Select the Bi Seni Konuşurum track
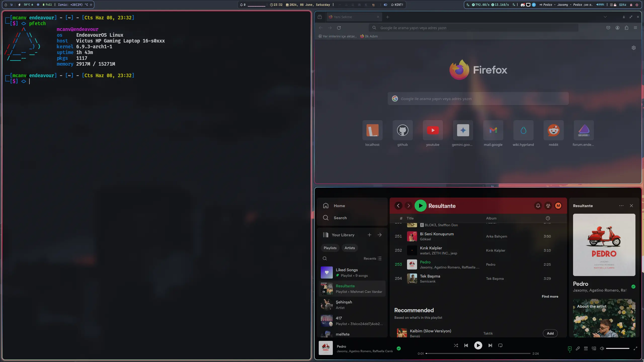Image resolution: width=644 pixels, height=362 pixels. coord(478,236)
